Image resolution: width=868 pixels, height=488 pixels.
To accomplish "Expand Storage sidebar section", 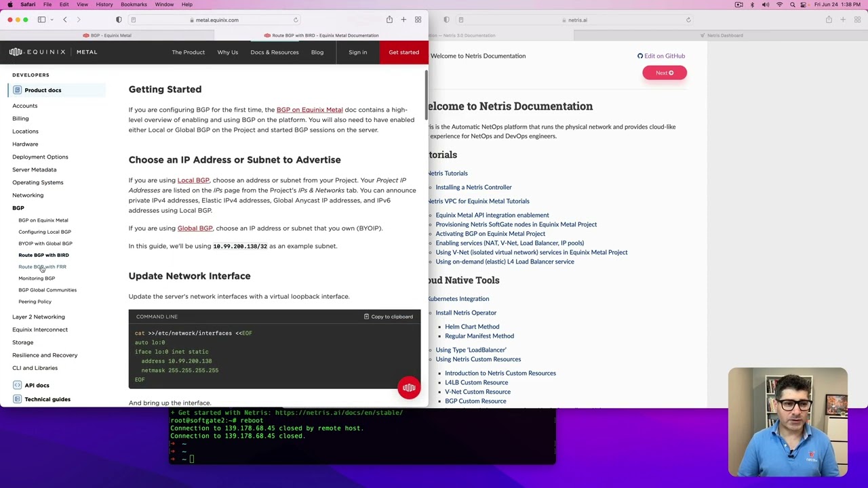I will click(x=22, y=342).
